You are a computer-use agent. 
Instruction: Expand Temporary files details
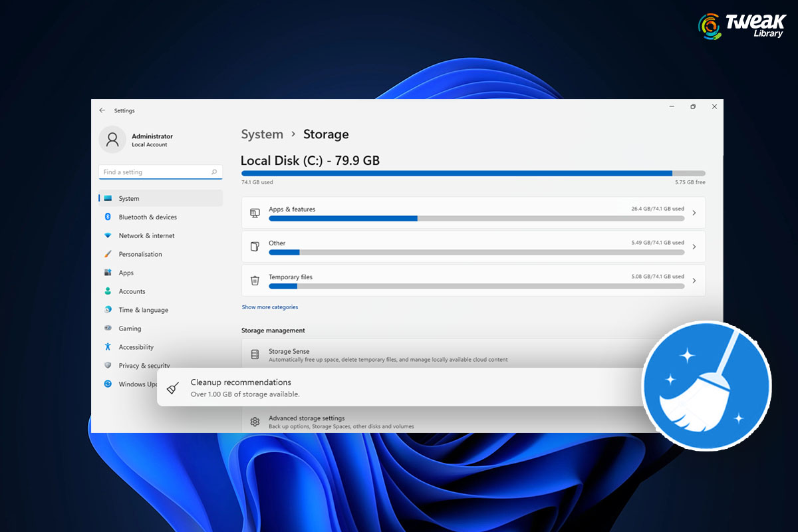694,281
